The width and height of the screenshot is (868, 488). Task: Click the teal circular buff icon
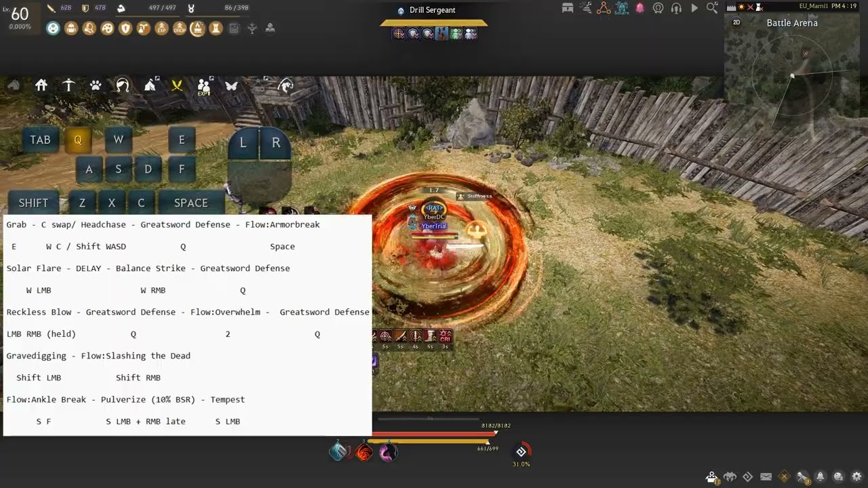pos(53,28)
